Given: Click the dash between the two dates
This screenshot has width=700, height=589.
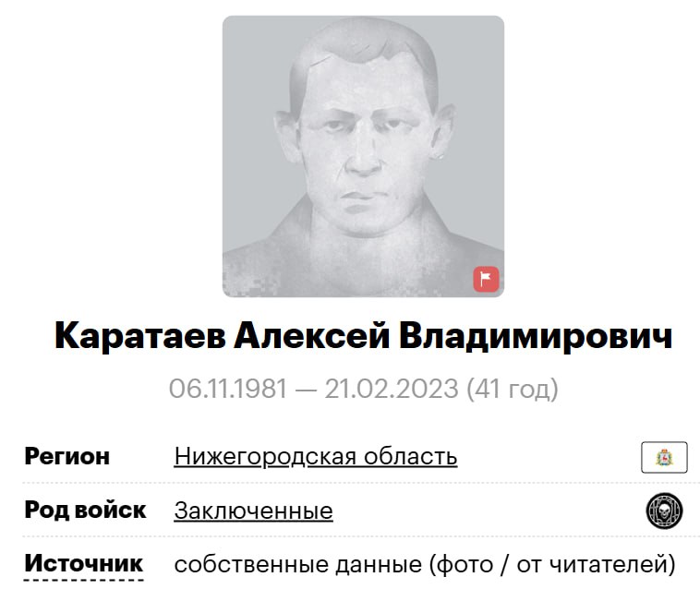Looking at the screenshot, I should tap(306, 390).
